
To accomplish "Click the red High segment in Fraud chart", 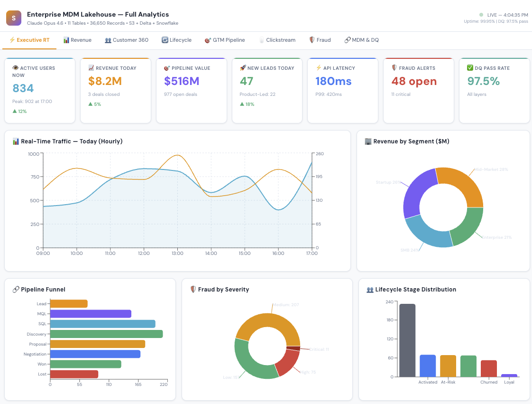I will coord(287,362).
